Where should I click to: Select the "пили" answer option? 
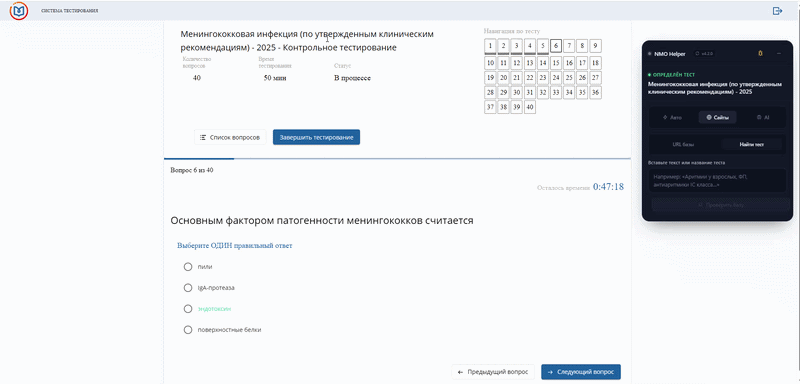(188, 267)
